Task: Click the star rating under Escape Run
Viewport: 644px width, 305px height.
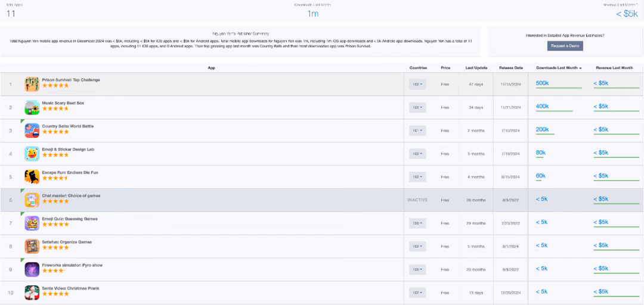Action: click(x=55, y=178)
